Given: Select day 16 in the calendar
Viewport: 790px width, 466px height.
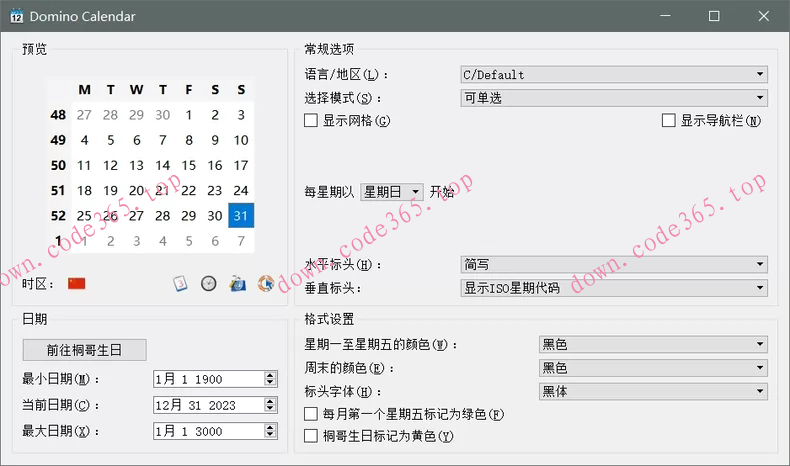Looking at the screenshot, I should click(215, 165).
